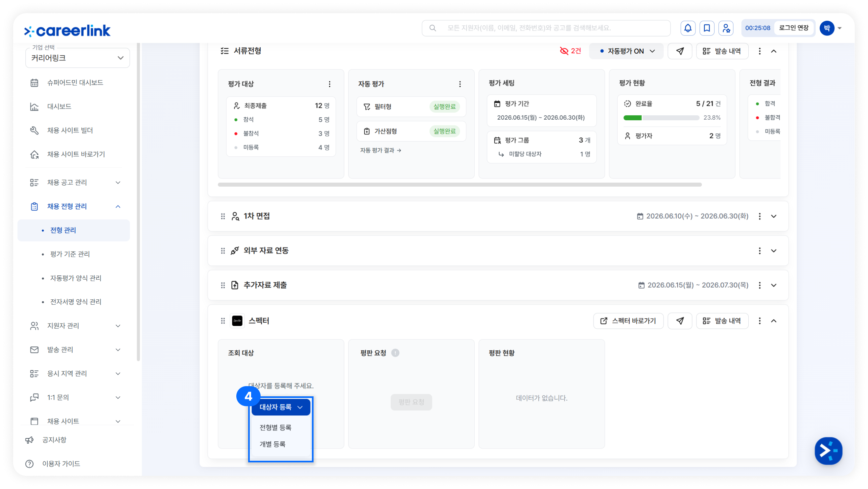Screen dimensions: 868x489
Task: Open 발송 내역 in 서류전형 header
Action: click(722, 51)
